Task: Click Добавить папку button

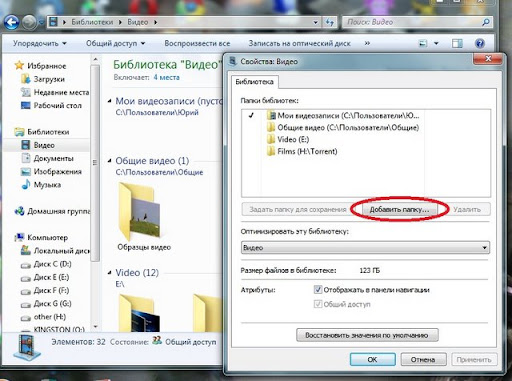Action: point(399,209)
